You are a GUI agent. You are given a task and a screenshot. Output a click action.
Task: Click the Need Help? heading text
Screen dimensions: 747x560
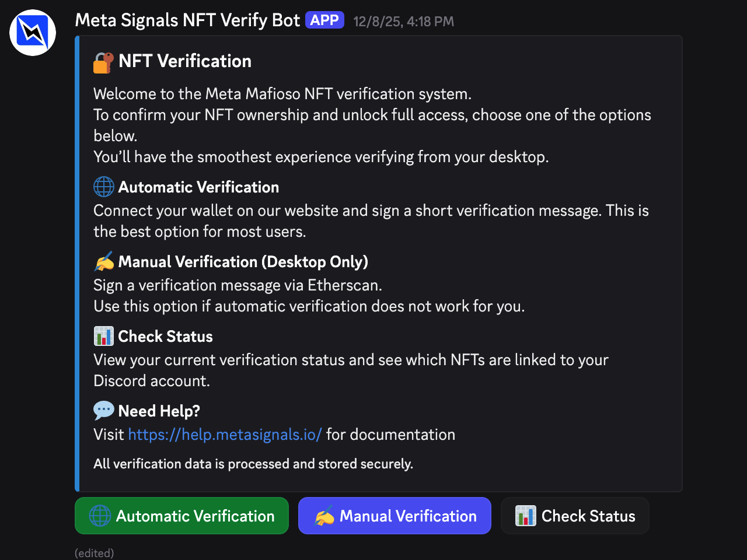[159, 411]
